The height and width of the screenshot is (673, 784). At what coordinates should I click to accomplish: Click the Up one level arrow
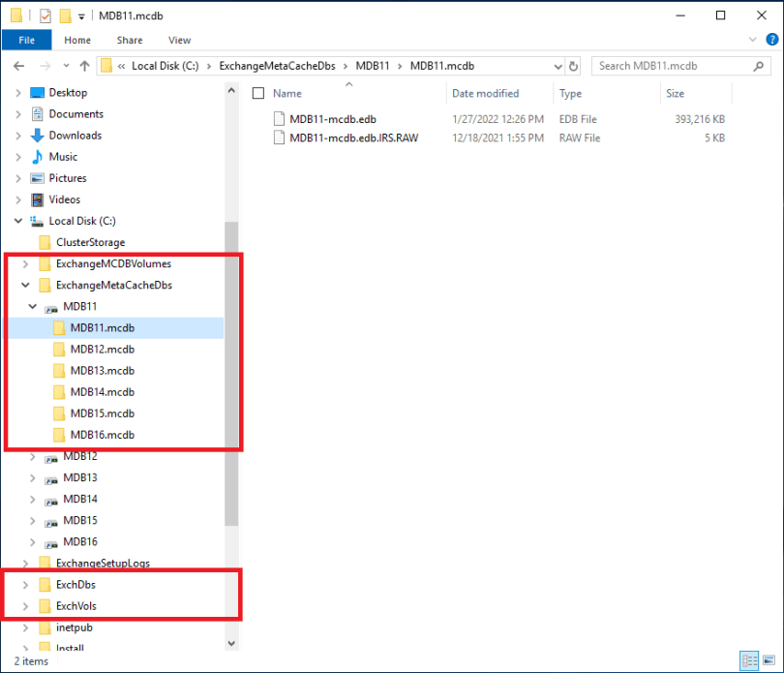click(x=84, y=67)
